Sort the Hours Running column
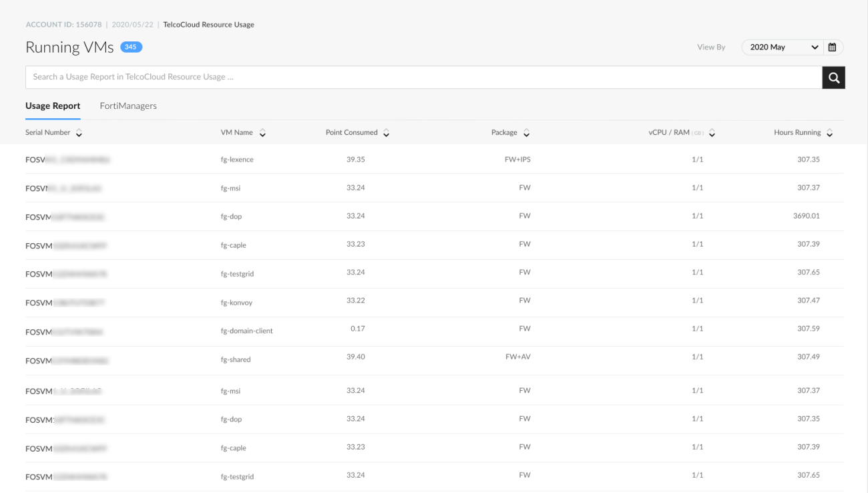This screenshot has width=868, height=493. tap(829, 132)
